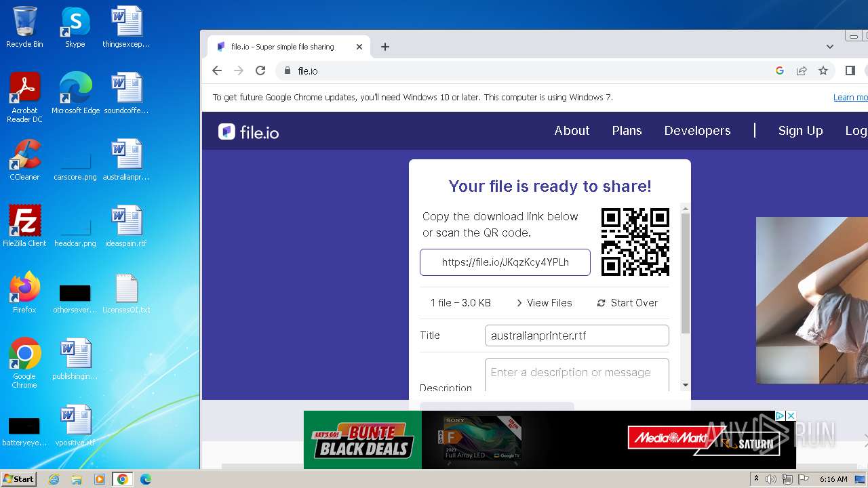Viewport: 868px width, 488px height.
Task: Open the Developers menu item
Action: [697, 131]
